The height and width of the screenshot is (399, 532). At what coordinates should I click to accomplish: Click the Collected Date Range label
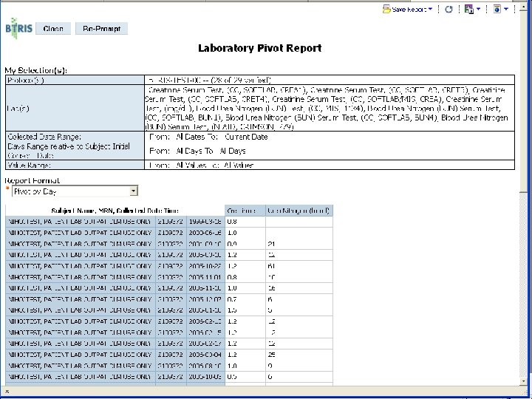click(x=44, y=137)
